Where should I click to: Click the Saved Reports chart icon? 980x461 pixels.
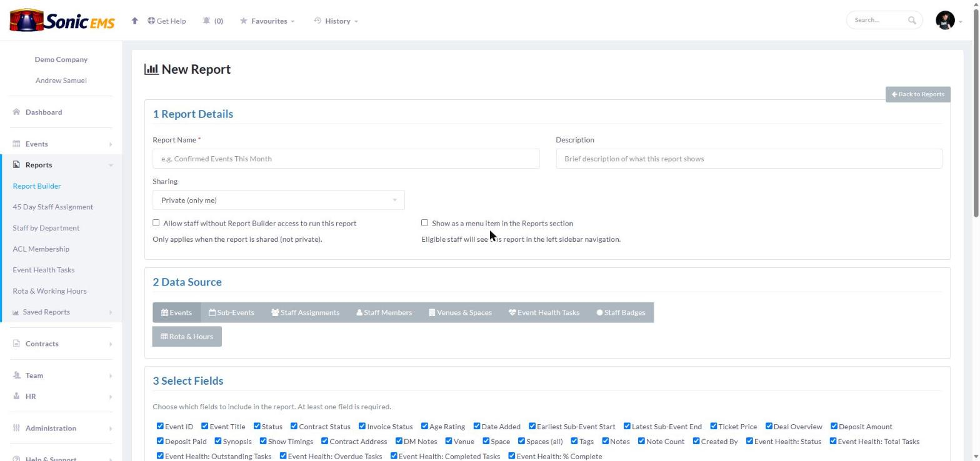pos(16,312)
